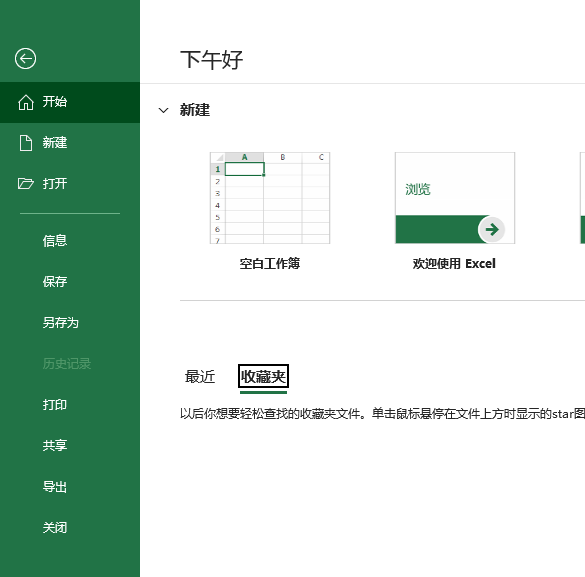Click the 新建 section heading
Viewport: 585px width, 577px height.
(195, 110)
